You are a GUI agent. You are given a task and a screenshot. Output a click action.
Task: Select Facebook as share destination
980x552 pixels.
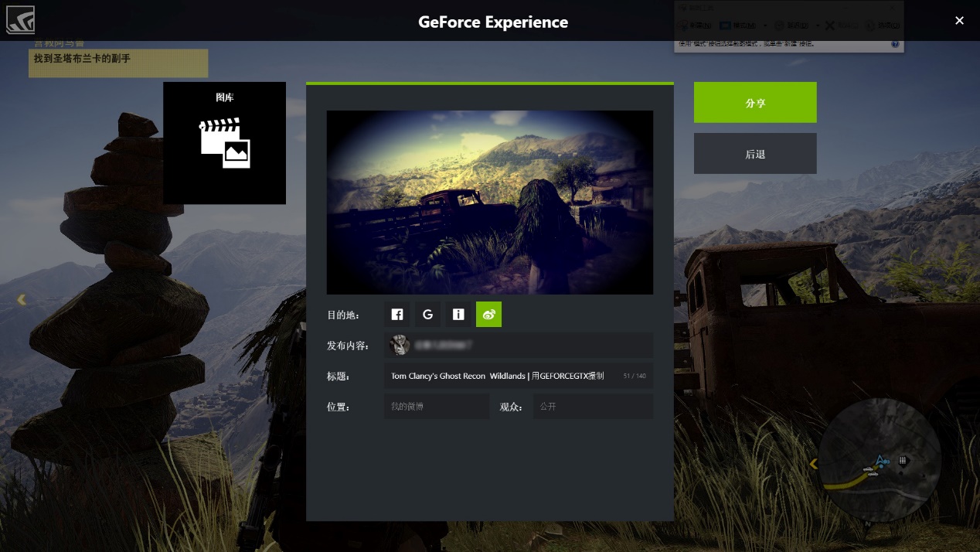coord(397,314)
